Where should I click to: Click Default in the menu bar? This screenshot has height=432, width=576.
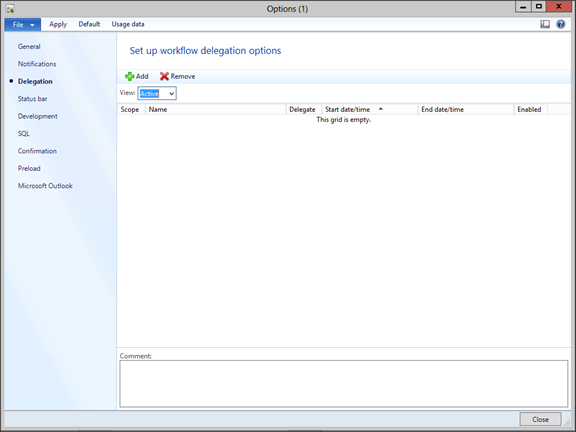[89, 24]
